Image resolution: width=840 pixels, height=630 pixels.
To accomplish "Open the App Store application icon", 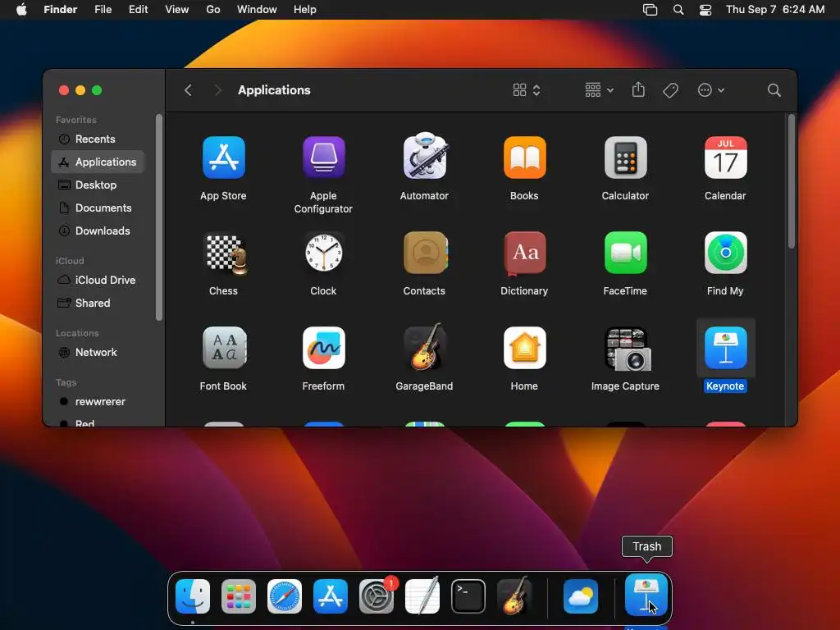I will tap(223, 157).
